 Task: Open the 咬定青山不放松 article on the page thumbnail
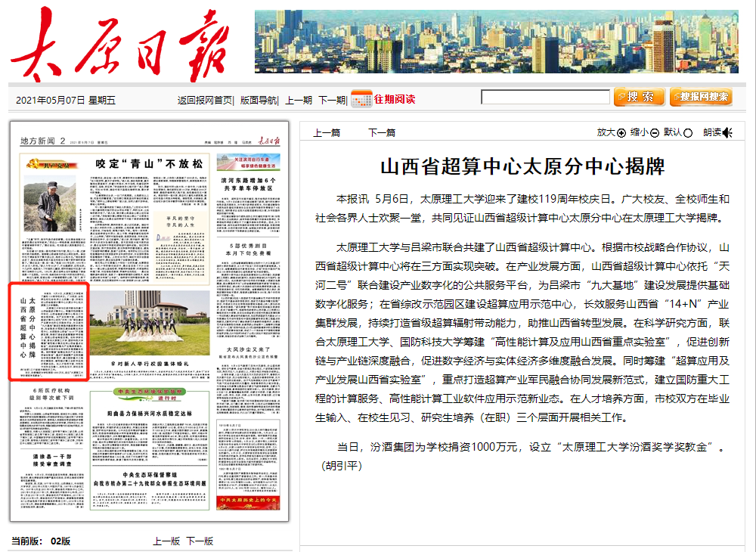[148, 163]
